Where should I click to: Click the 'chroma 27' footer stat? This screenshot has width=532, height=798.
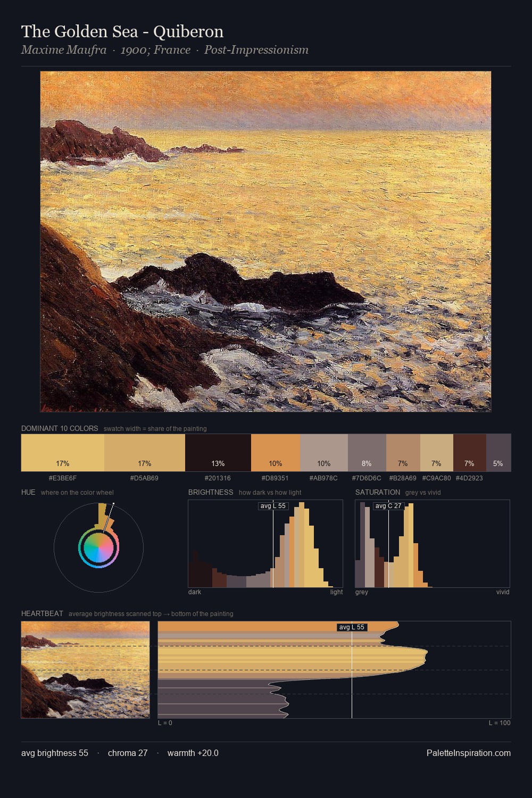point(128,753)
